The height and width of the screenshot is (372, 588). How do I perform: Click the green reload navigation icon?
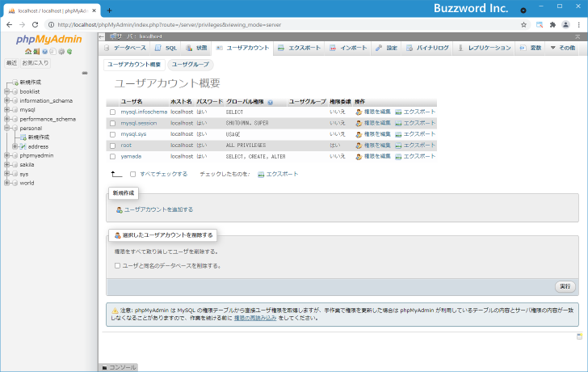pyautogui.click(x=69, y=52)
